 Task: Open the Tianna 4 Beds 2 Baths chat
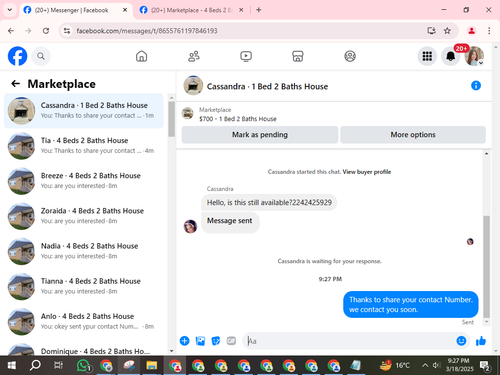(x=84, y=286)
